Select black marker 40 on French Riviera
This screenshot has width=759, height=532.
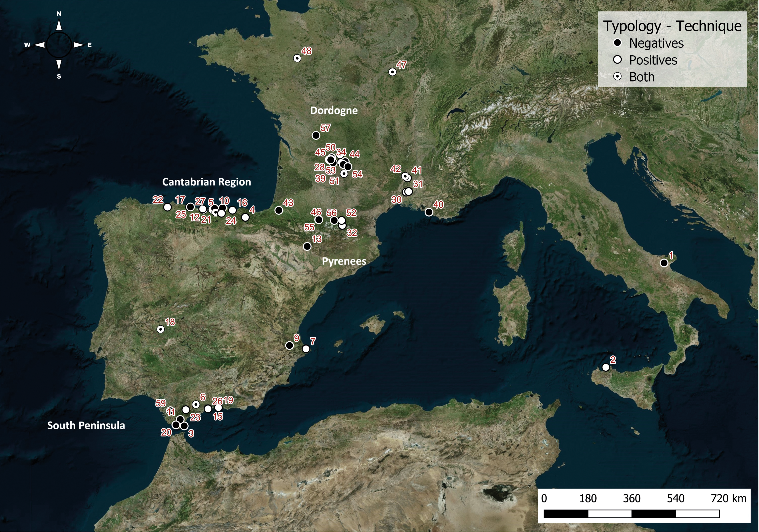(429, 212)
